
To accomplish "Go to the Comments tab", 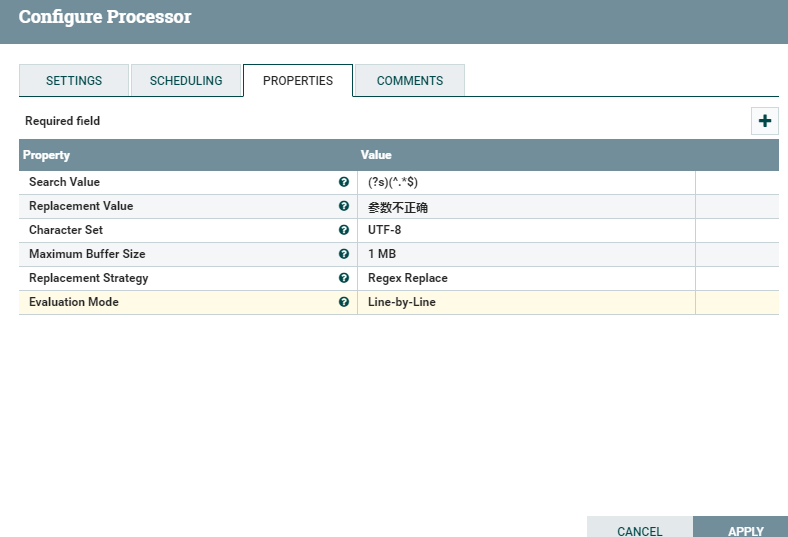I will pyautogui.click(x=410, y=80).
